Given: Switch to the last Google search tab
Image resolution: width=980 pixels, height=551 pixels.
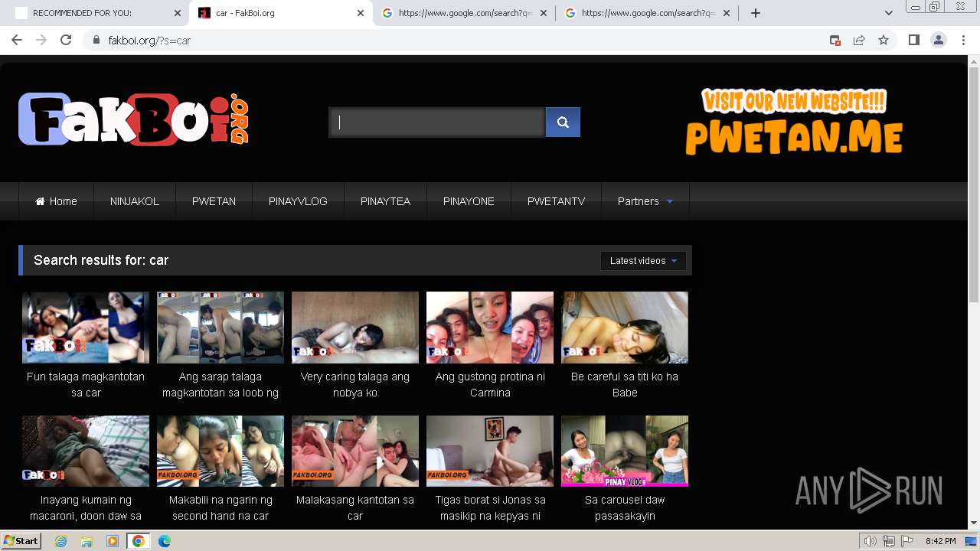Looking at the screenshot, I should pos(648,13).
